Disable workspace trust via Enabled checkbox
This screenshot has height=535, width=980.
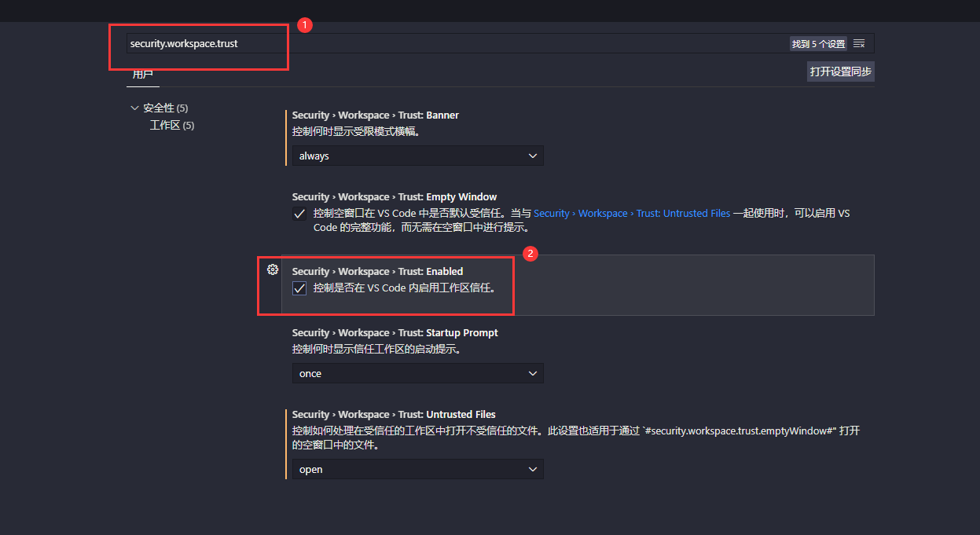299,288
